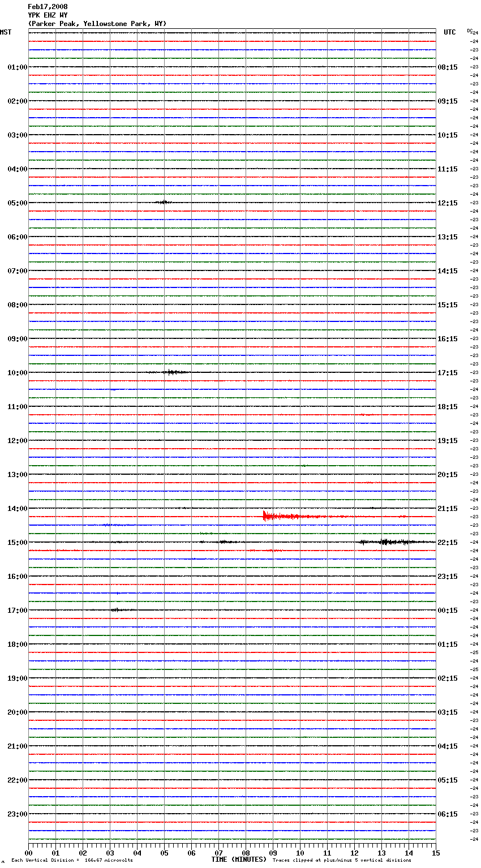The width and height of the screenshot is (481, 868).
Task: Select the 21:00 MST time label
Action: point(18,746)
